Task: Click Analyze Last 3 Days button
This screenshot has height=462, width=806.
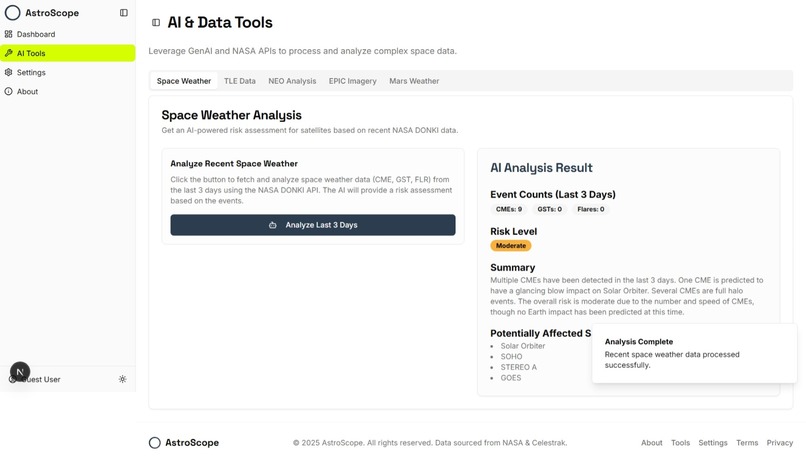Action: 313,225
